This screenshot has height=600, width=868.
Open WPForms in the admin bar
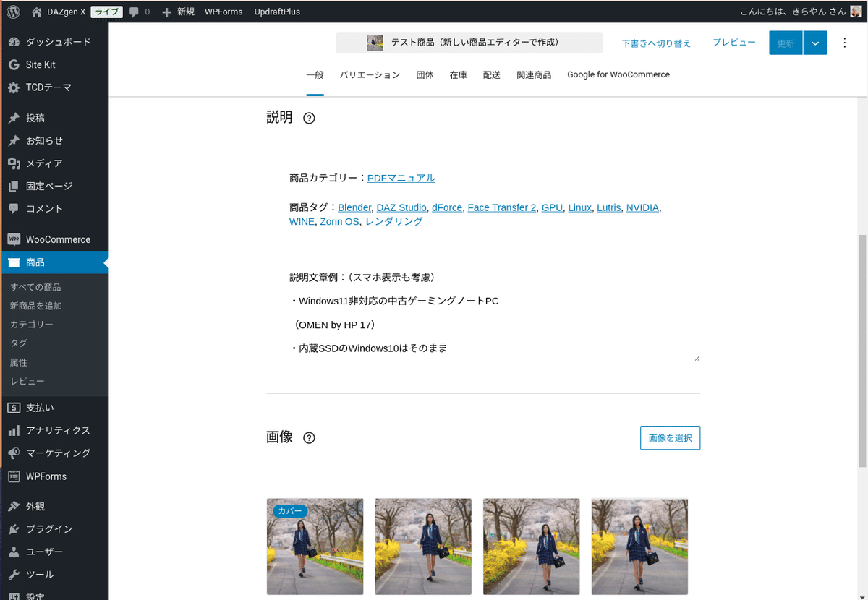pos(224,12)
